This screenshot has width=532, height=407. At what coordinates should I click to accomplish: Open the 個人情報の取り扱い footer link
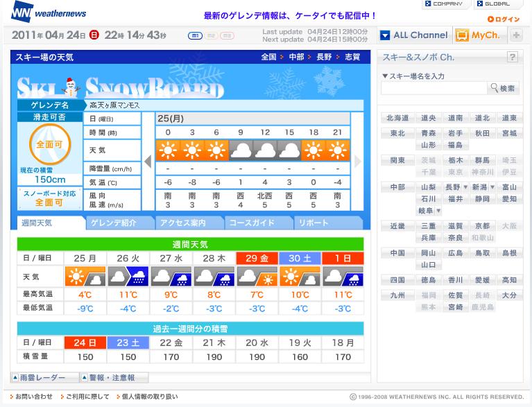150,397
